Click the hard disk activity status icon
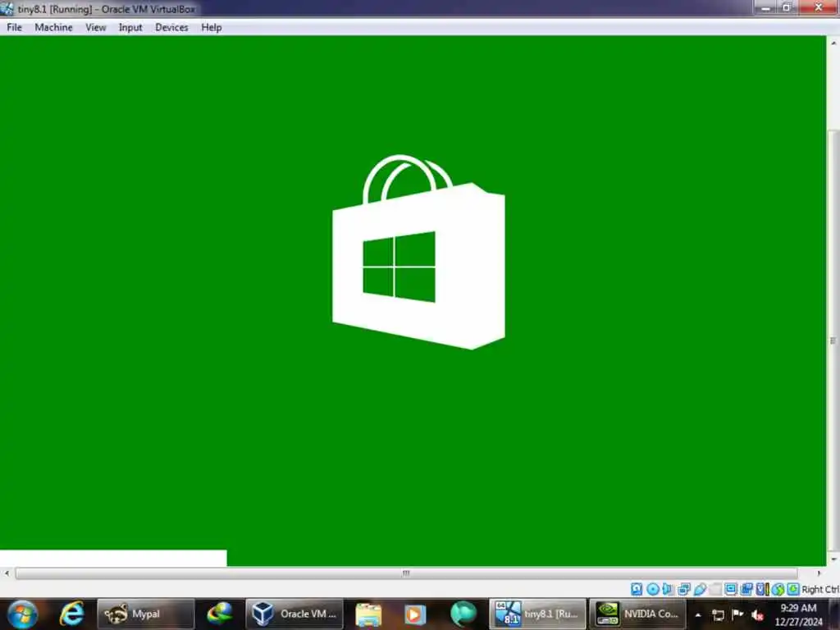Image resolution: width=840 pixels, height=630 pixels. tap(637, 589)
